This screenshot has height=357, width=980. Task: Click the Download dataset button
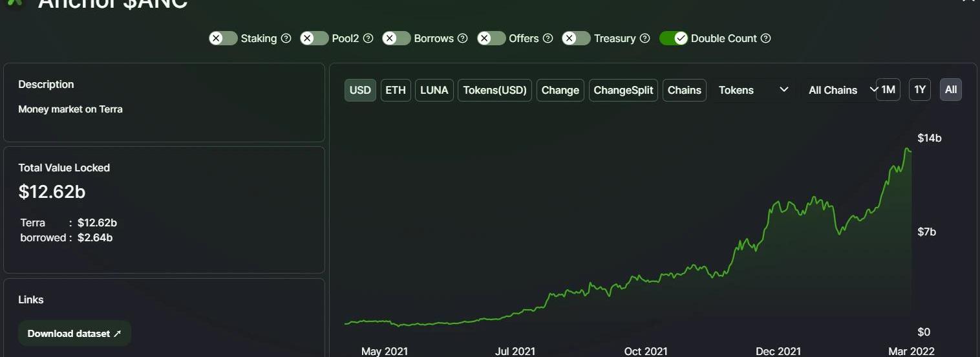(74, 334)
